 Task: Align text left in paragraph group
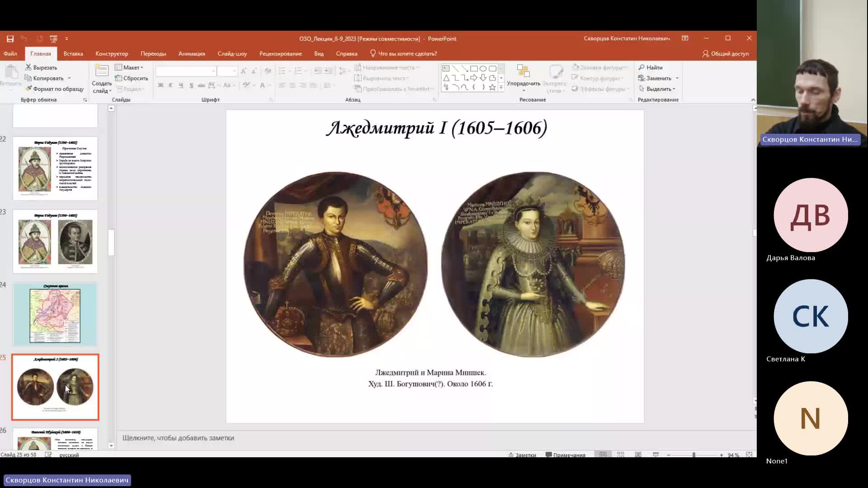click(x=282, y=85)
